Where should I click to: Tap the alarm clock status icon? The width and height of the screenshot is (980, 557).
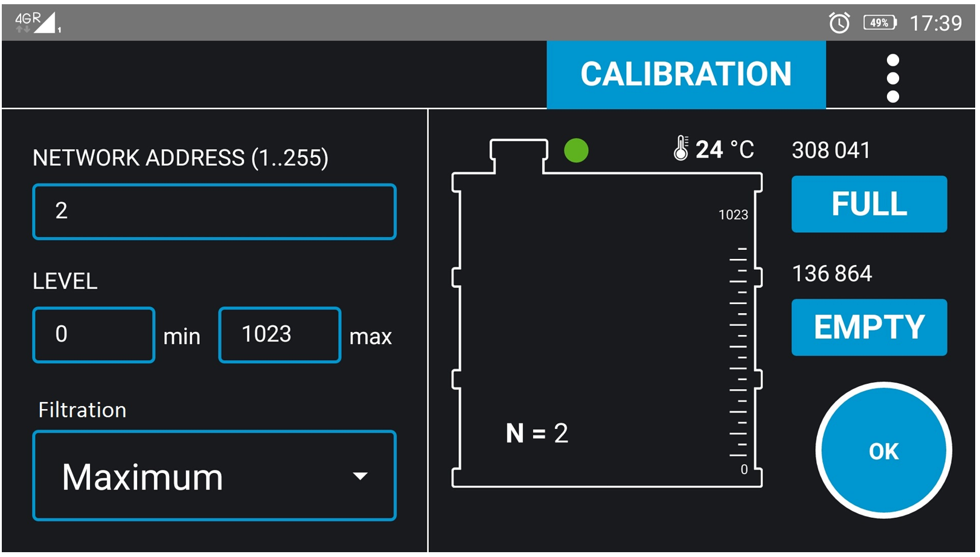coord(839,24)
